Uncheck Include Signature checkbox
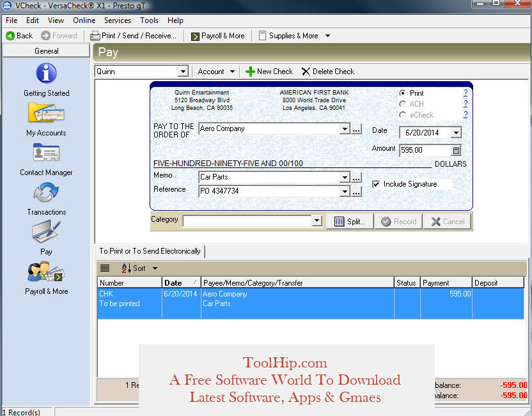This screenshot has height=416, width=532. point(376,184)
